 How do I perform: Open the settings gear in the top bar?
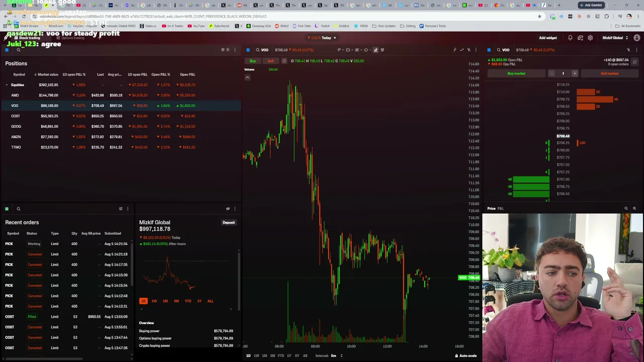click(x=590, y=38)
